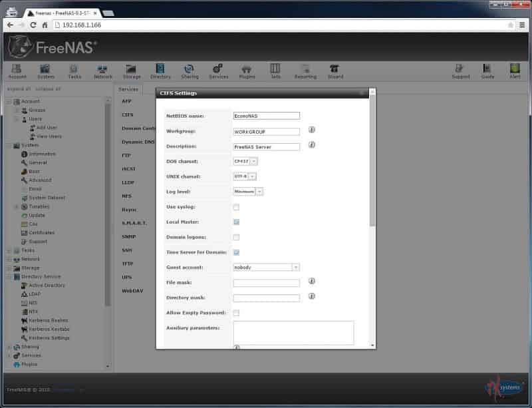Click the expand all link
The width and height of the screenshot is (532, 408).
[19, 89]
